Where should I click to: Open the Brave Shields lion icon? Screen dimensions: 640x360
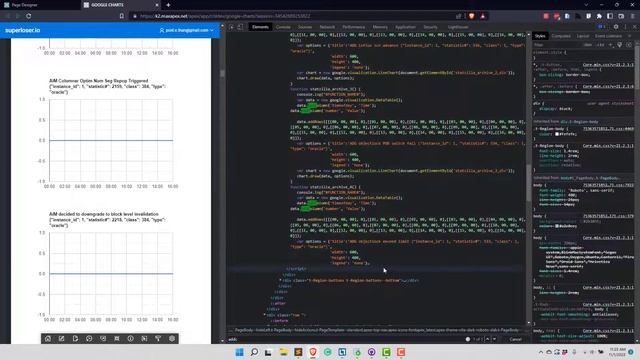pyautogui.click(x=471, y=16)
